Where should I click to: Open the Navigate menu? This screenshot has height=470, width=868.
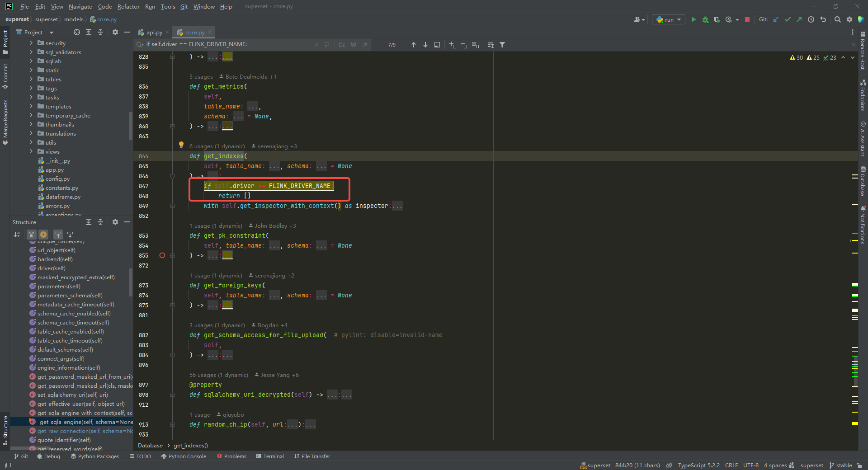coord(80,6)
